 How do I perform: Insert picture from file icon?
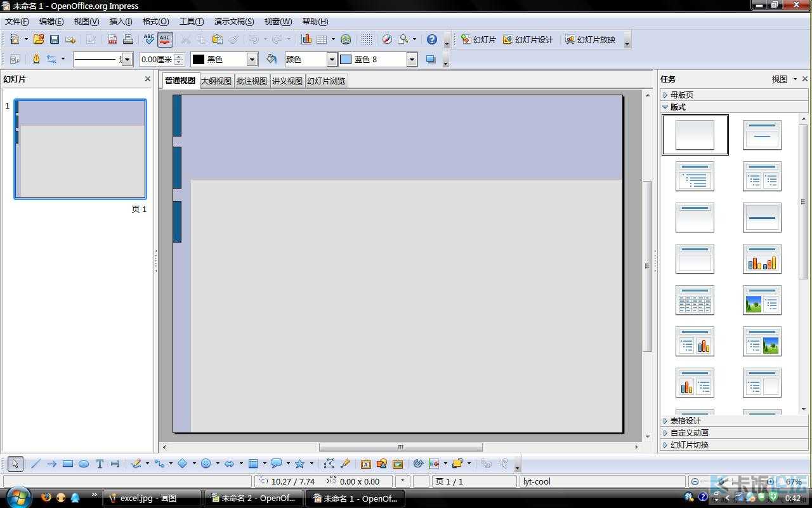point(382,464)
